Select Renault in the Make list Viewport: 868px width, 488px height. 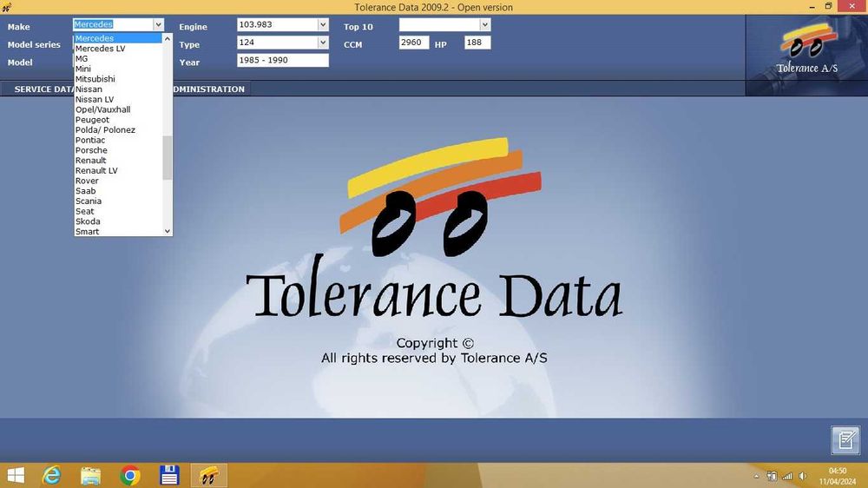118,160
